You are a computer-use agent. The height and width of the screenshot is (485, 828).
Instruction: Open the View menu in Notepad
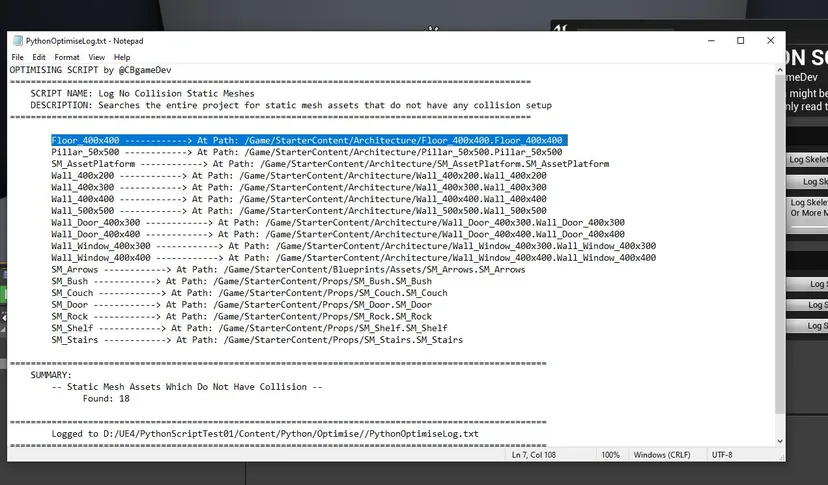pos(96,57)
